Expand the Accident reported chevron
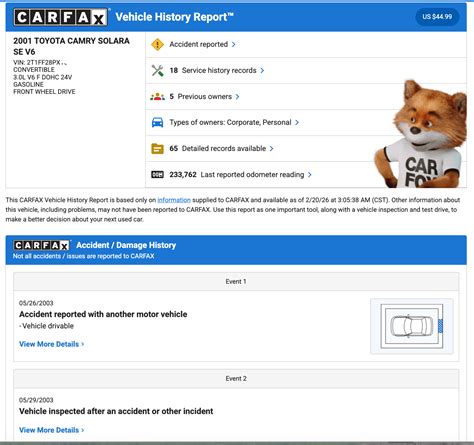The width and height of the screenshot is (474, 445). tap(234, 44)
